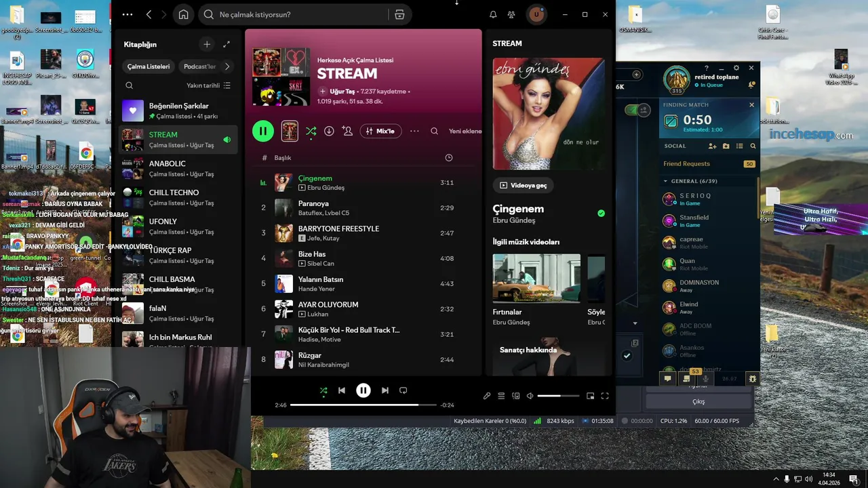Screen dimensions: 868x488
Task: Click Videoya geç button
Action: point(524,185)
